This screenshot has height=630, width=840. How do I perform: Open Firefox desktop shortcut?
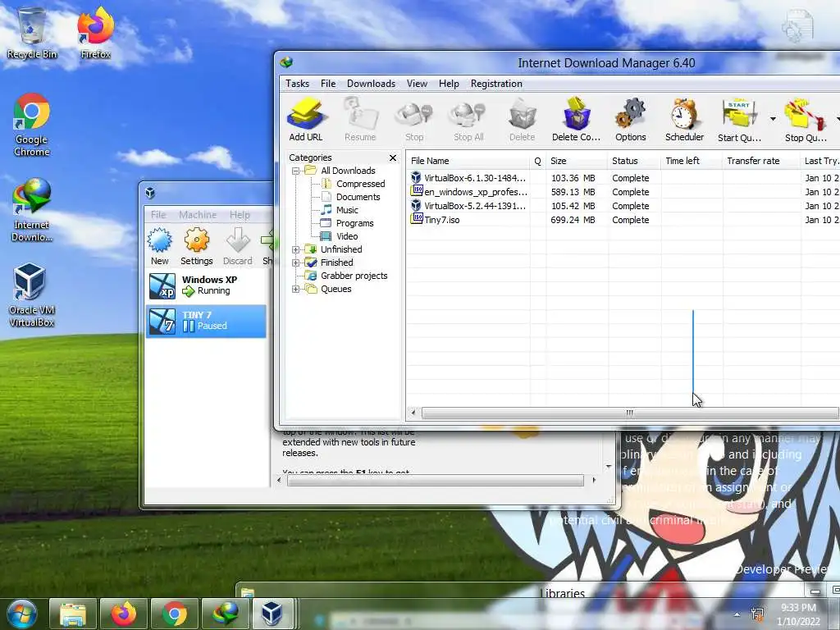coord(95,33)
